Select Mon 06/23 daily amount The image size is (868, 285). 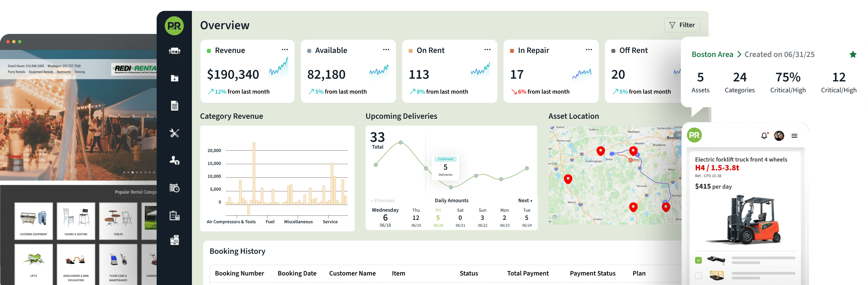pos(505,218)
